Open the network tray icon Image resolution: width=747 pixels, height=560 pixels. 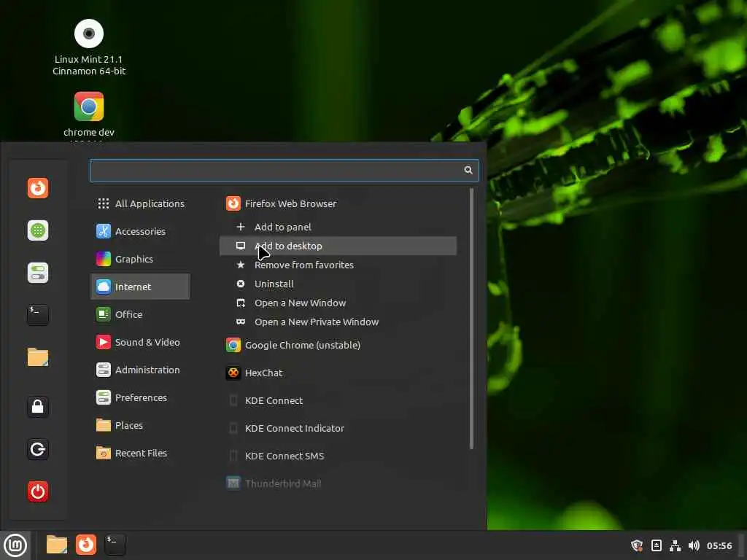[675, 545]
